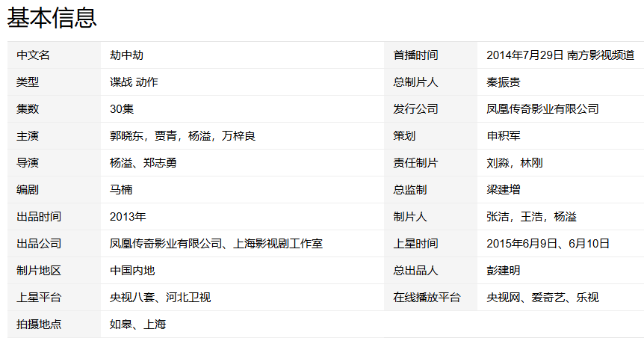Select the 编剧 label
The image size is (644, 338).
[28, 189]
